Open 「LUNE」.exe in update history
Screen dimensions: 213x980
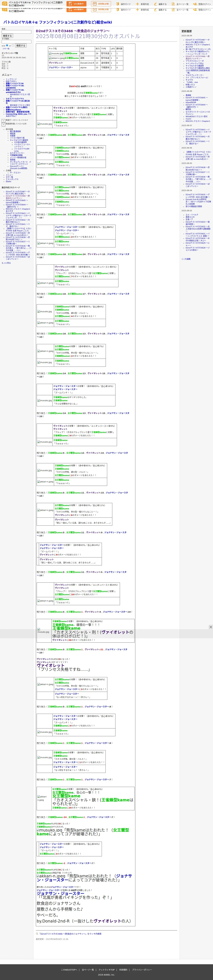tap(192, 82)
